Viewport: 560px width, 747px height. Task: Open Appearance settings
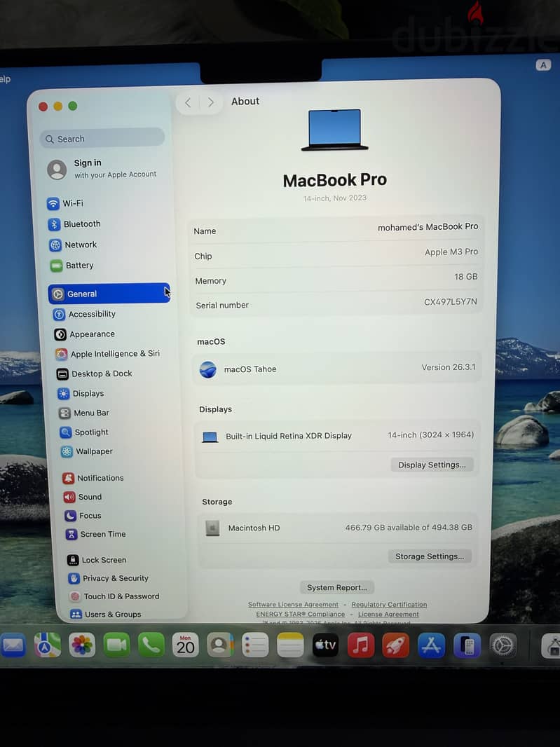pyautogui.click(x=84, y=334)
